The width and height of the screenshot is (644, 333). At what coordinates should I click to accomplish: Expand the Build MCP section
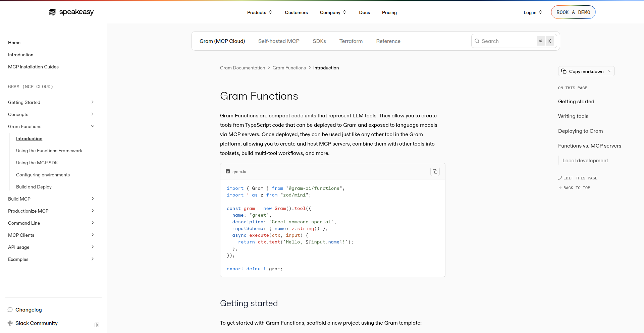click(93, 199)
